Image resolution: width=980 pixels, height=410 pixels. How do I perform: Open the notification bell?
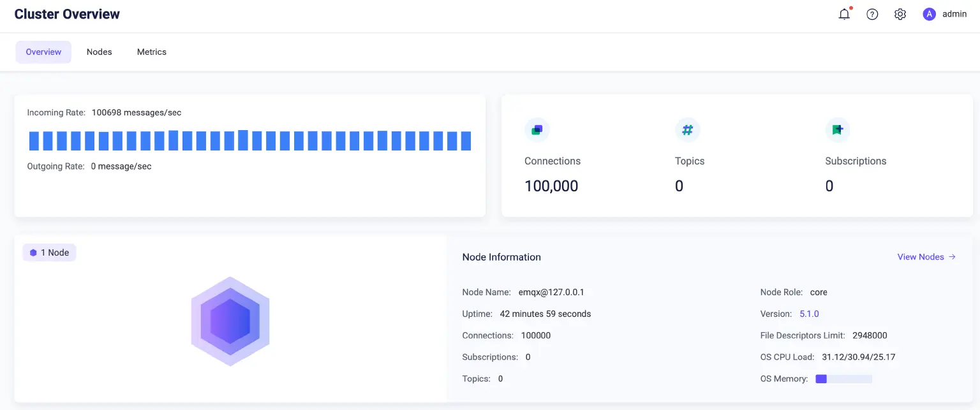[x=843, y=13]
